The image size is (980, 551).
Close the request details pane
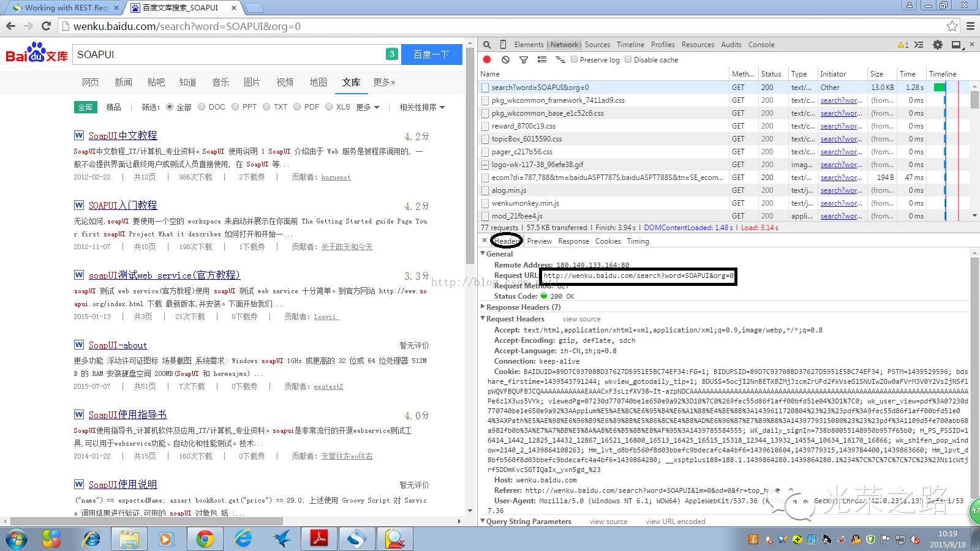point(484,241)
